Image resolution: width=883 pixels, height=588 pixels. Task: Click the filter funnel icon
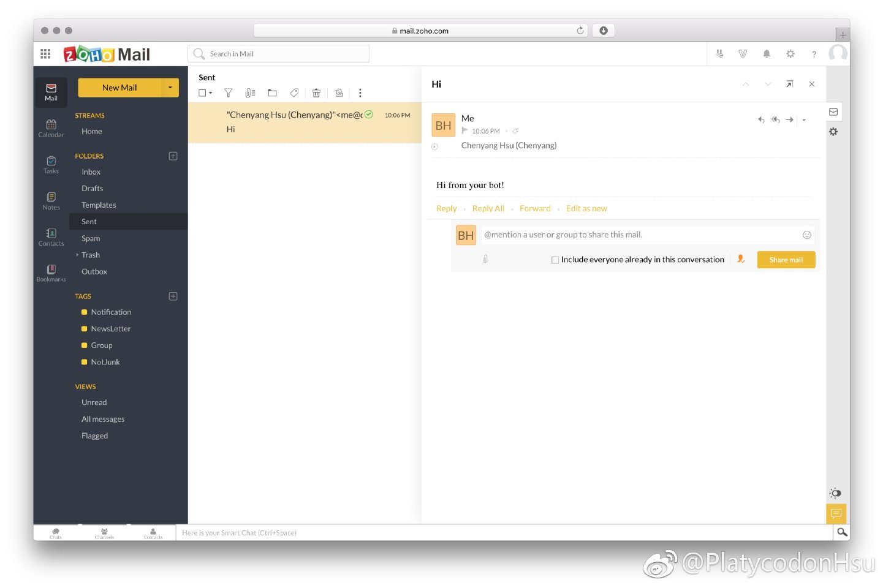228,93
